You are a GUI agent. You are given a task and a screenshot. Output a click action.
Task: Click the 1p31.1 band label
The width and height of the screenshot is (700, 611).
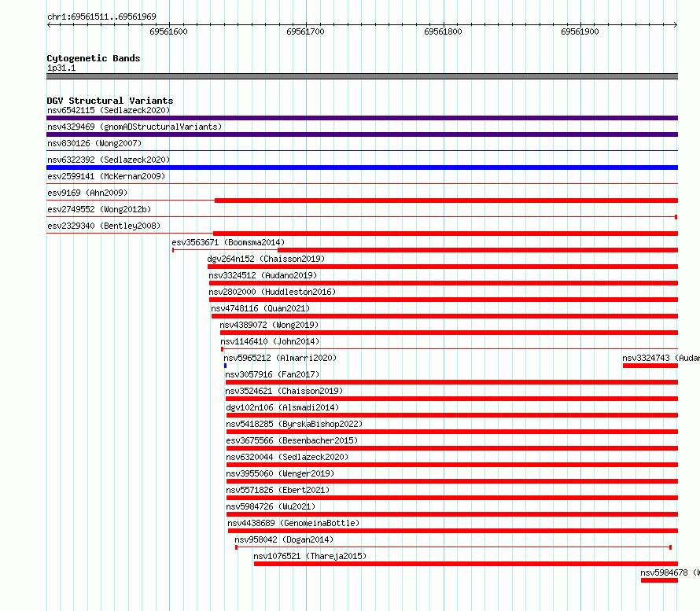pyautogui.click(x=61, y=68)
